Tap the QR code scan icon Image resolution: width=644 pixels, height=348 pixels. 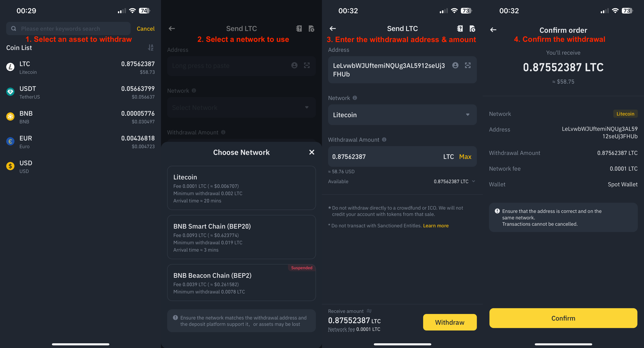coord(468,65)
